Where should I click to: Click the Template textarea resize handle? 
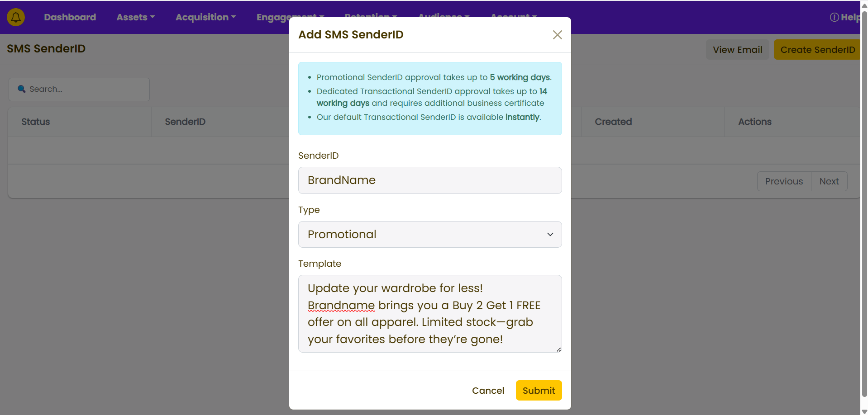[559, 349]
